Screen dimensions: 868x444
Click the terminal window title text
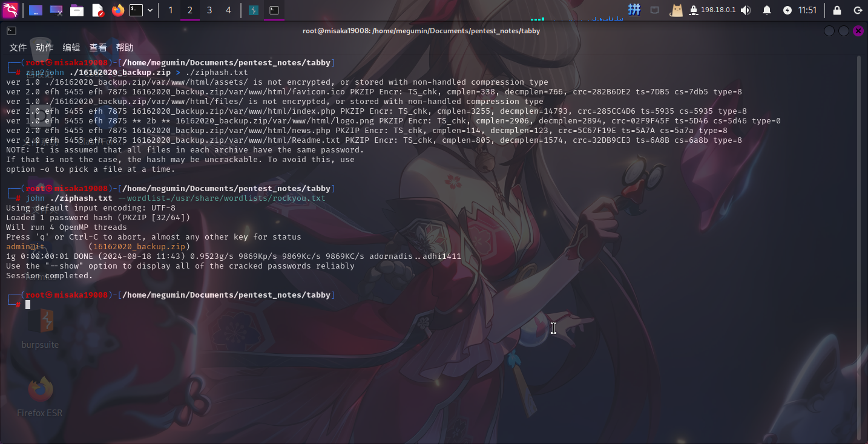click(x=421, y=31)
